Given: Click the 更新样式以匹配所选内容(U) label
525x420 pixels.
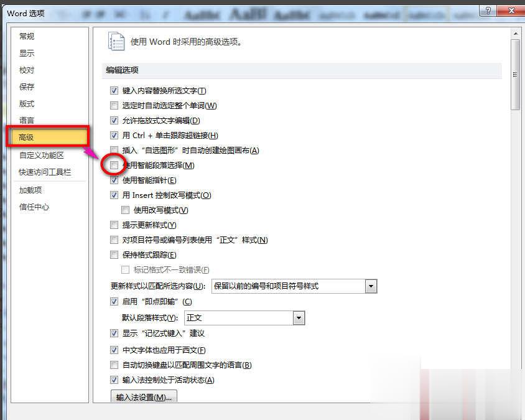Looking at the screenshot, I should (x=158, y=286).
